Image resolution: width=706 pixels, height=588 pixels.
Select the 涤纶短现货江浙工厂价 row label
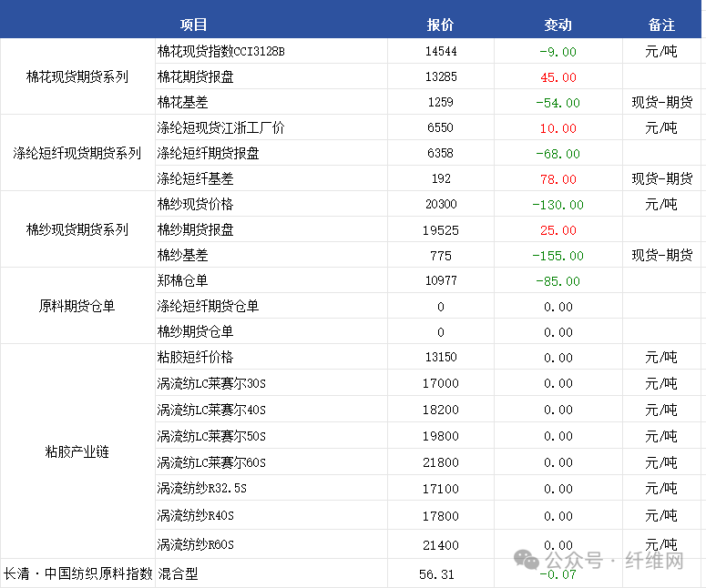tap(221, 127)
